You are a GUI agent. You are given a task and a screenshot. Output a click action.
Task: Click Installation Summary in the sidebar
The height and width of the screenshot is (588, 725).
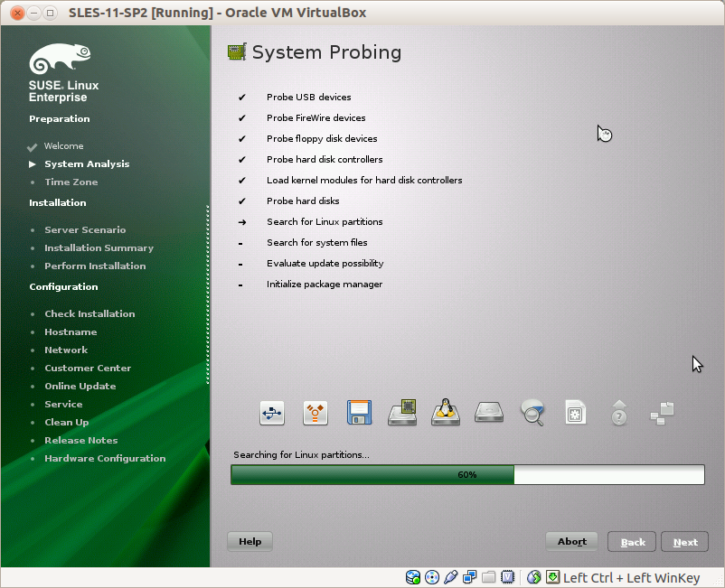[99, 248]
